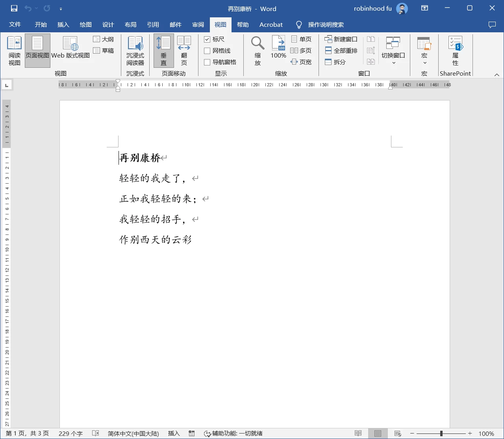Set zoom to 100% in ribbon
The image size is (504, 439).
(278, 47)
